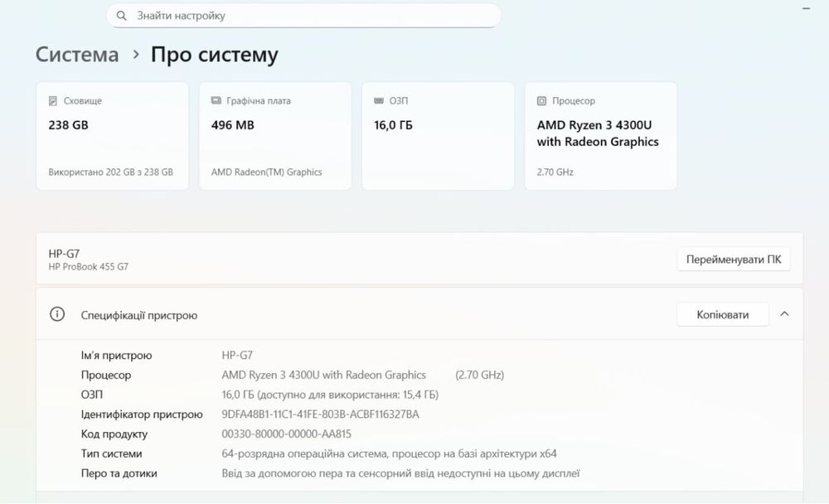Image resolution: width=829 pixels, height=504 pixels.
Task: Click the Ідентифікатор пристрою value
Action: pos(320,414)
